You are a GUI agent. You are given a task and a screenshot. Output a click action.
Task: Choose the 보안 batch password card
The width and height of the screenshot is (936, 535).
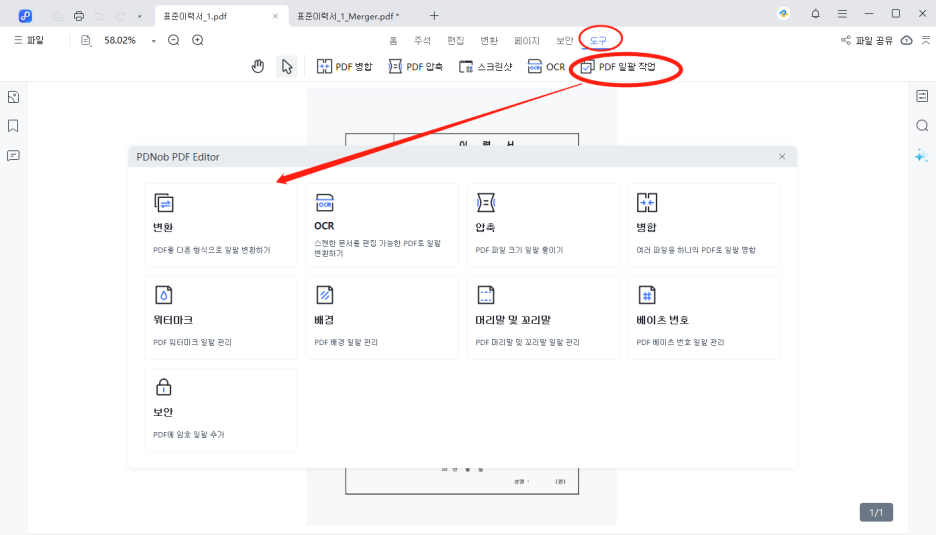221,410
